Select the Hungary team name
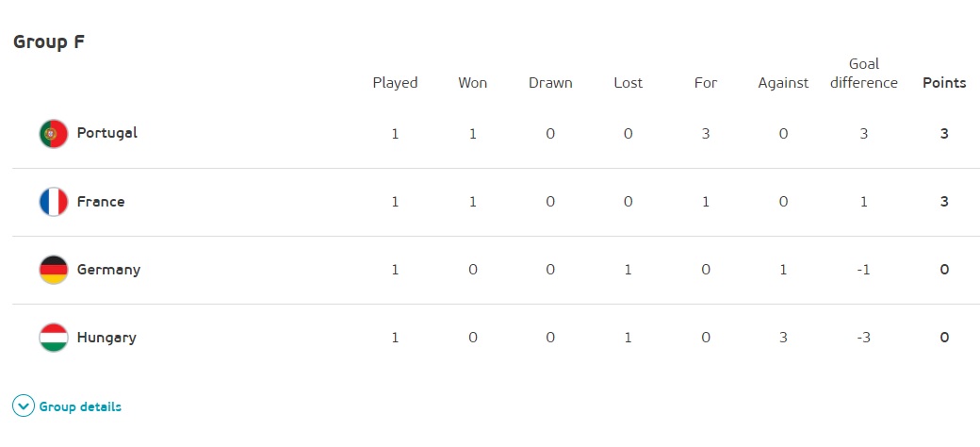This screenshot has width=980, height=447. [x=106, y=339]
